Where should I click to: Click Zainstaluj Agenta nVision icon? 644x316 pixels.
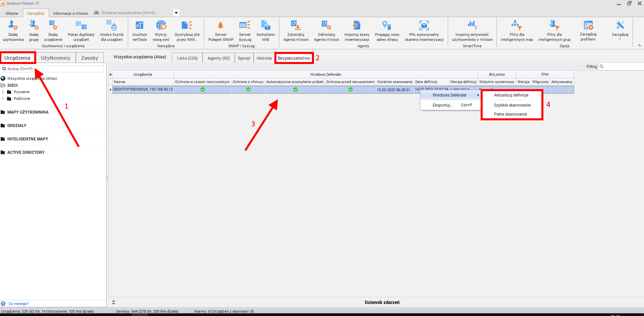coord(296,25)
